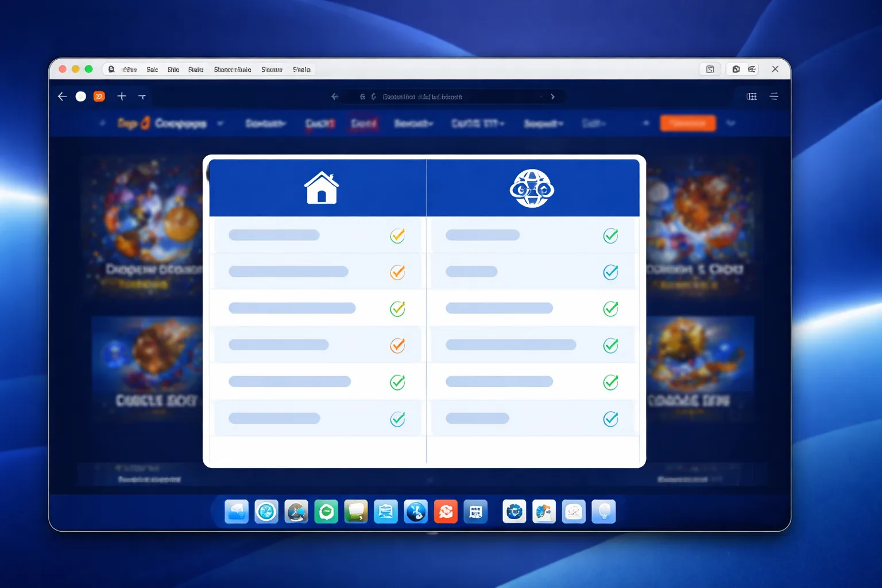This screenshot has width=882, height=588.
Task: Toggle last-row checkmark in the house column
Action: 397,419
